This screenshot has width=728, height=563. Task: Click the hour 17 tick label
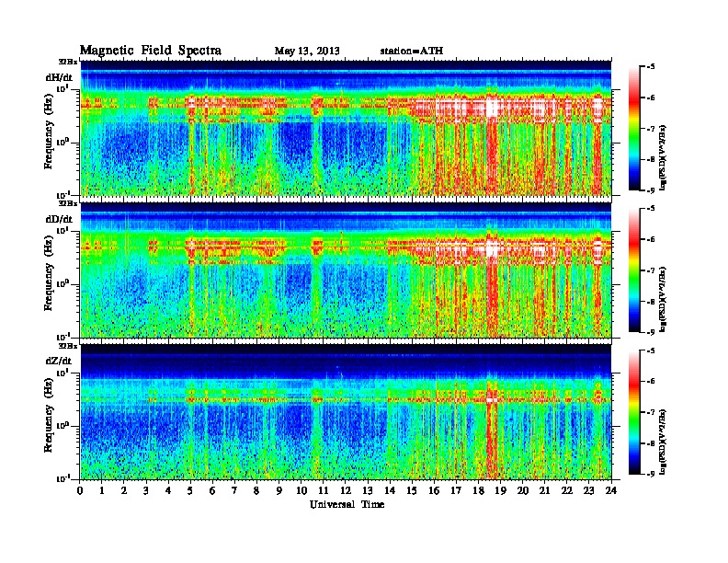coord(456,490)
